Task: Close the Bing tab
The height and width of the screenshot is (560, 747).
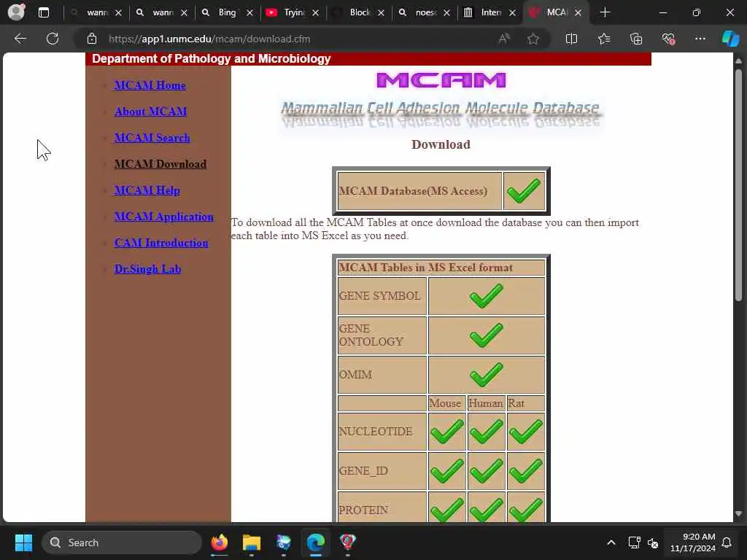Action: (x=249, y=13)
